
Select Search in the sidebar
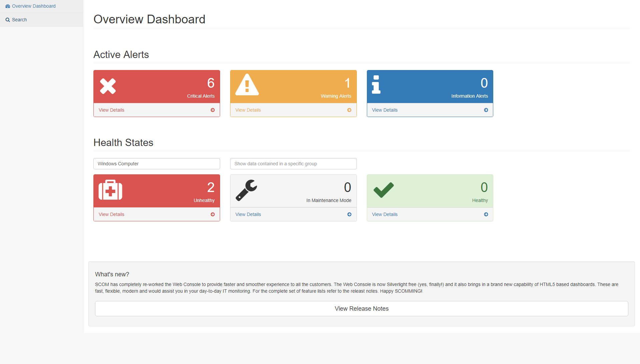(x=19, y=20)
